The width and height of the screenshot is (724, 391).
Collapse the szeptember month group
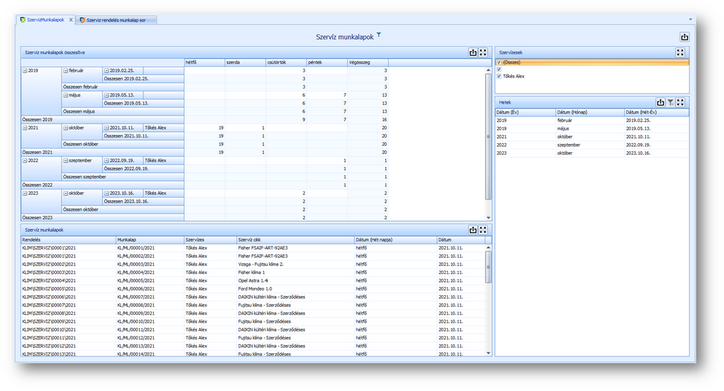click(66, 161)
